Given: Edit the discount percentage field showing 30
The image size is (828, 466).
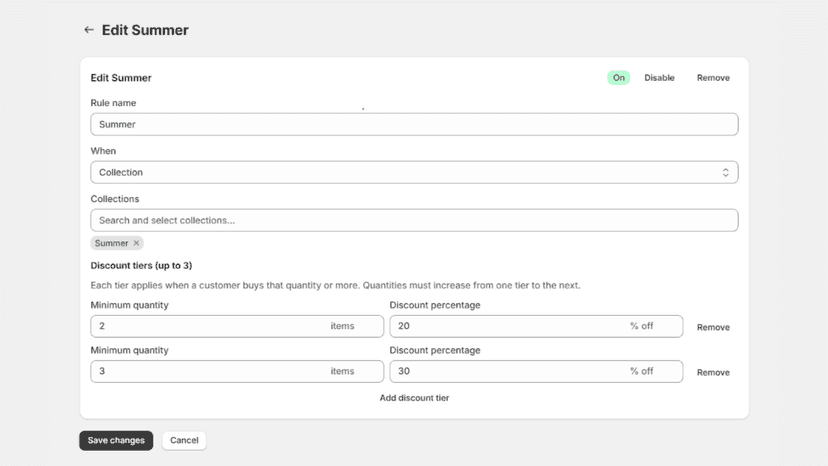Looking at the screenshot, I should [x=536, y=371].
